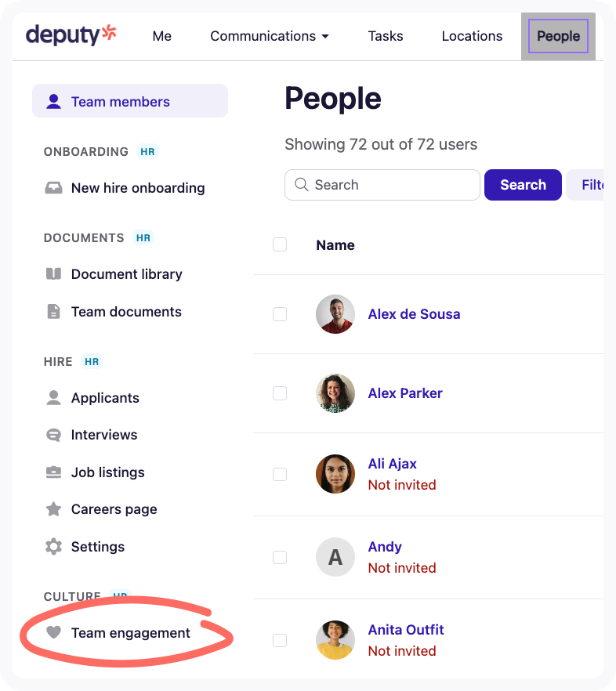Click the blue Search button
616x691 pixels.
pyautogui.click(x=523, y=185)
